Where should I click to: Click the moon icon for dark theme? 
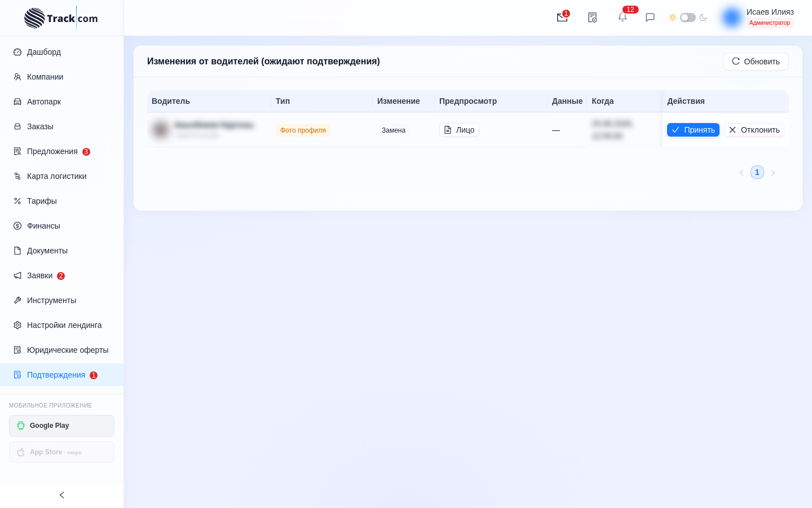point(703,17)
